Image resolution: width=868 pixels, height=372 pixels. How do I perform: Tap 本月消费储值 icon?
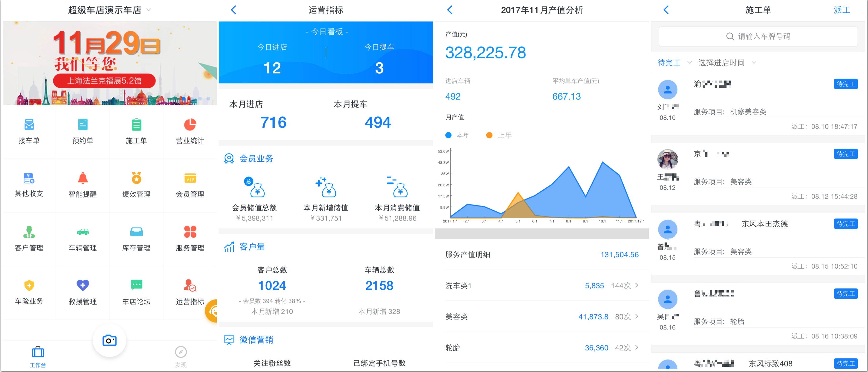pos(398,187)
